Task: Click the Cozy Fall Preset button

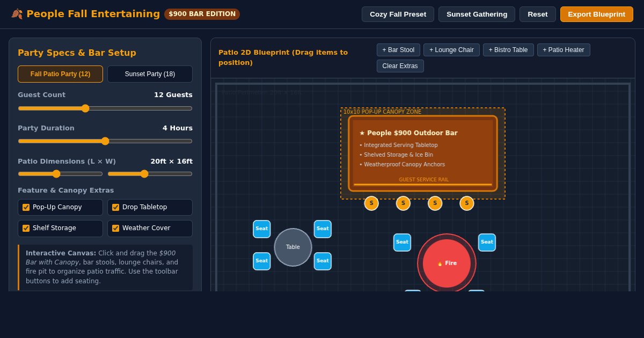Action: coord(398,14)
